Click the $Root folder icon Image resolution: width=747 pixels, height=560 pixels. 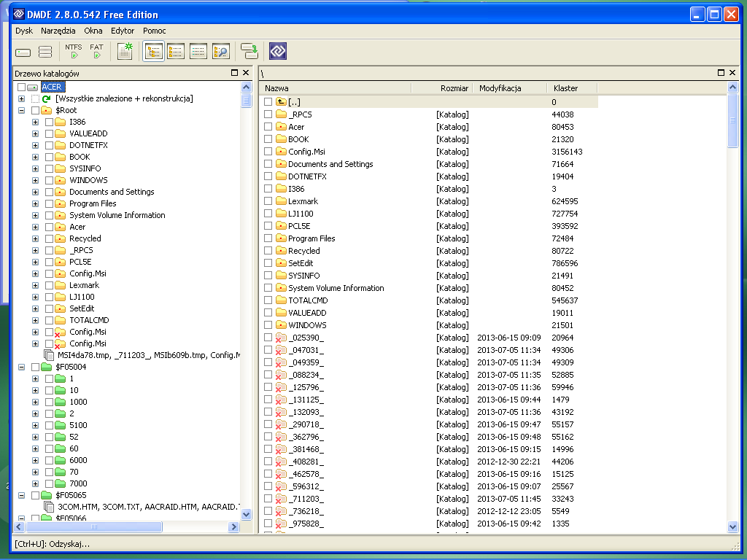pos(46,110)
